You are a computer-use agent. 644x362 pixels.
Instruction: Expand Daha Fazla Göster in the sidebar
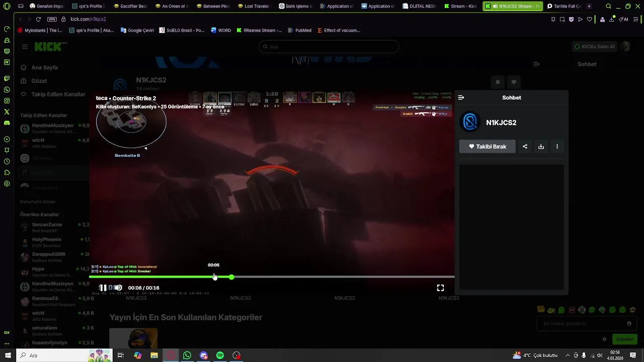(x=38, y=202)
